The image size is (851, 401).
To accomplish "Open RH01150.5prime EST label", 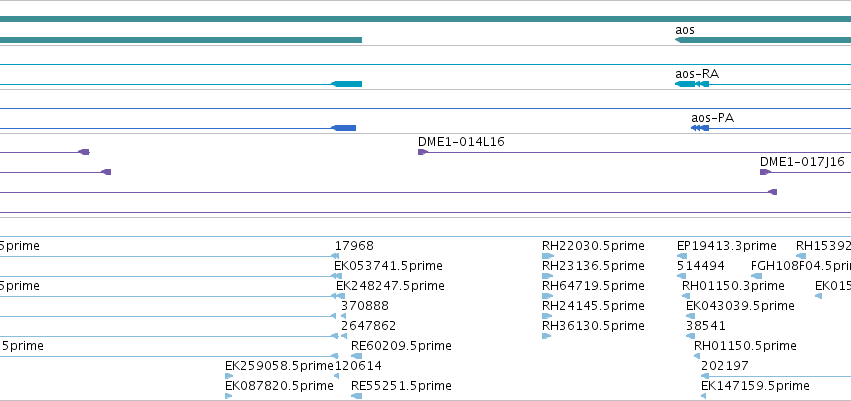I will (745, 346).
